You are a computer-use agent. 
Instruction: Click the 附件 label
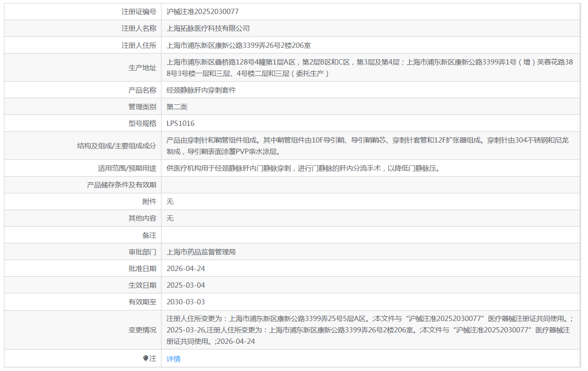click(149, 202)
